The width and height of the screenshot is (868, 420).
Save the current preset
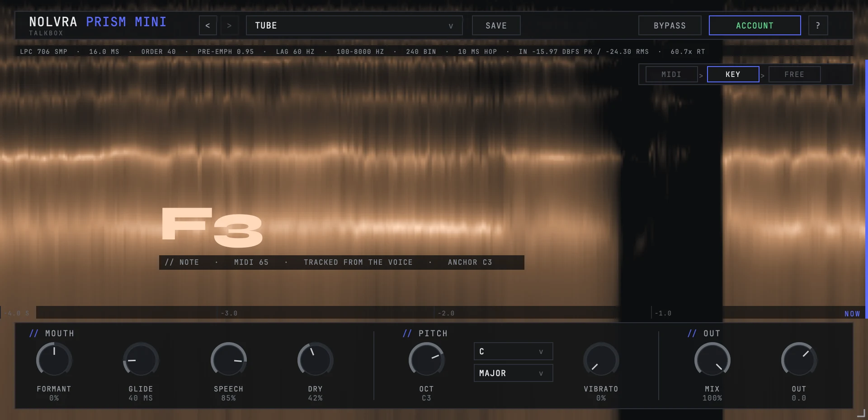click(x=496, y=25)
